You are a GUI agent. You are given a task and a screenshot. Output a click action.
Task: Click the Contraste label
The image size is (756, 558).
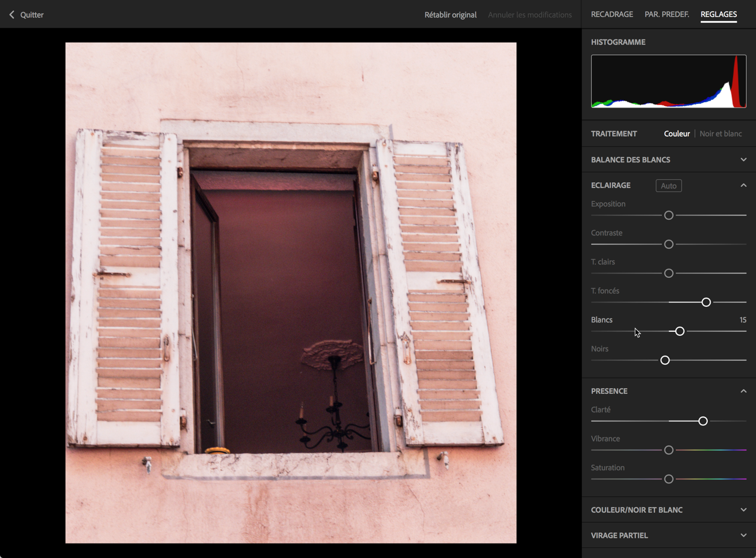(x=606, y=233)
